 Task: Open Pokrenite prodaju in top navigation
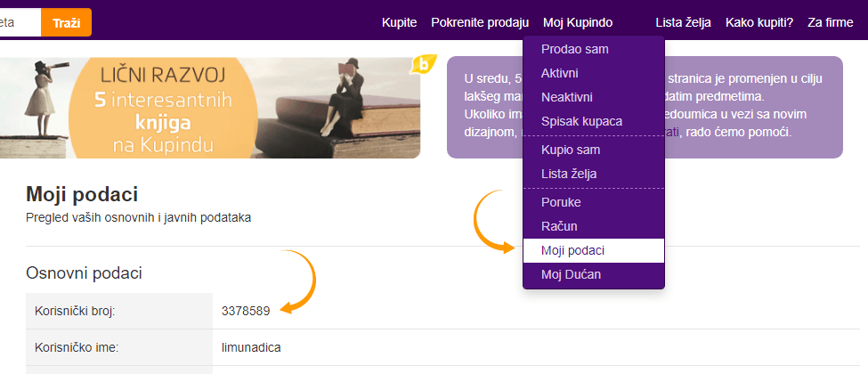pos(480,23)
